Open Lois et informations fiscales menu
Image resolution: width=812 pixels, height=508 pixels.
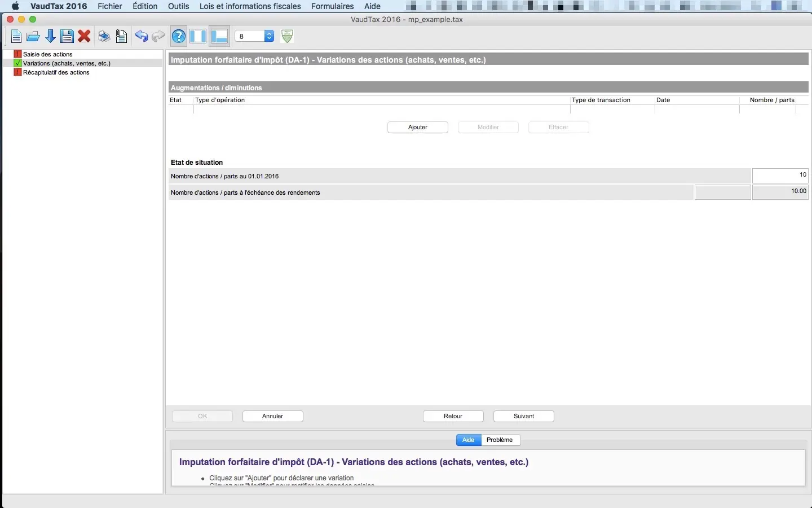coord(250,6)
